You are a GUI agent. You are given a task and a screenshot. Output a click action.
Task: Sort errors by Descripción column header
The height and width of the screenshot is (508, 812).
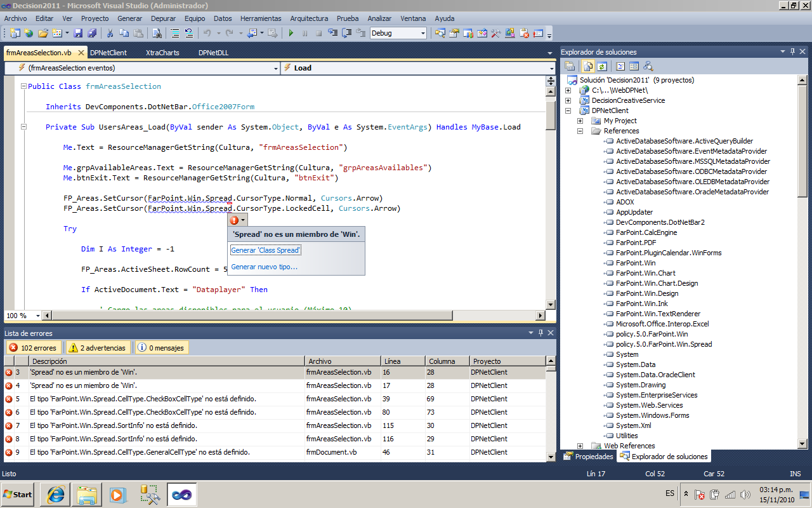[167, 361]
